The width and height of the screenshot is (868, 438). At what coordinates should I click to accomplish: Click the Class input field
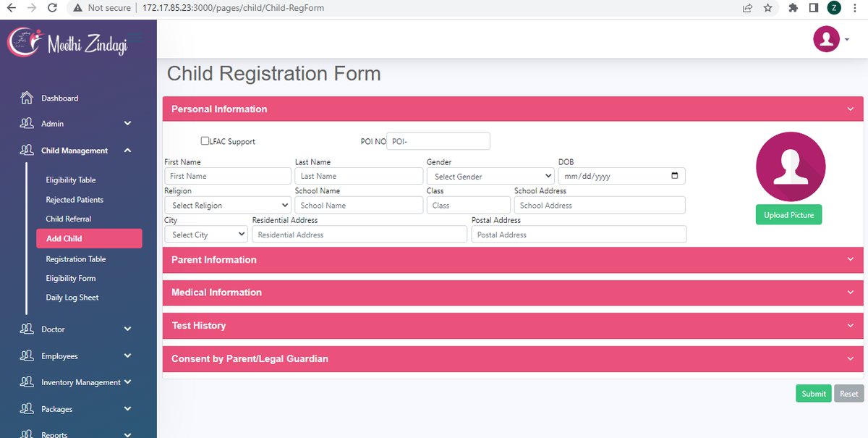[469, 205]
